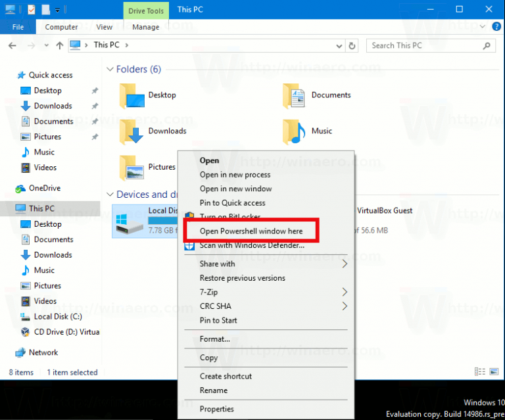Open the Help question mark icon
This screenshot has width=505, height=420.
pos(497,27)
